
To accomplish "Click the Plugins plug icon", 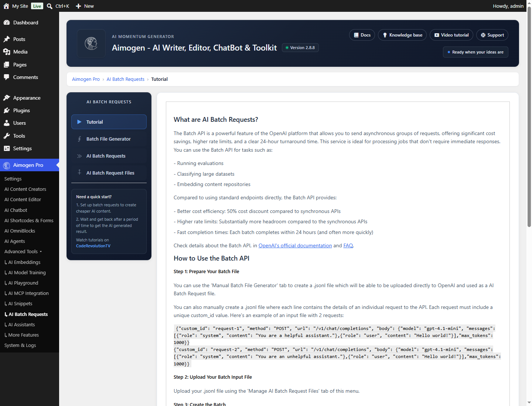I will click(7, 110).
